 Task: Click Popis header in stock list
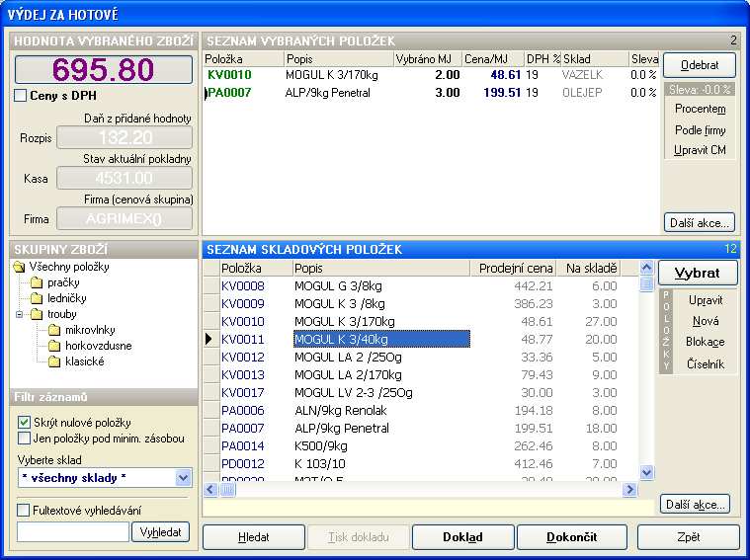[x=381, y=269]
